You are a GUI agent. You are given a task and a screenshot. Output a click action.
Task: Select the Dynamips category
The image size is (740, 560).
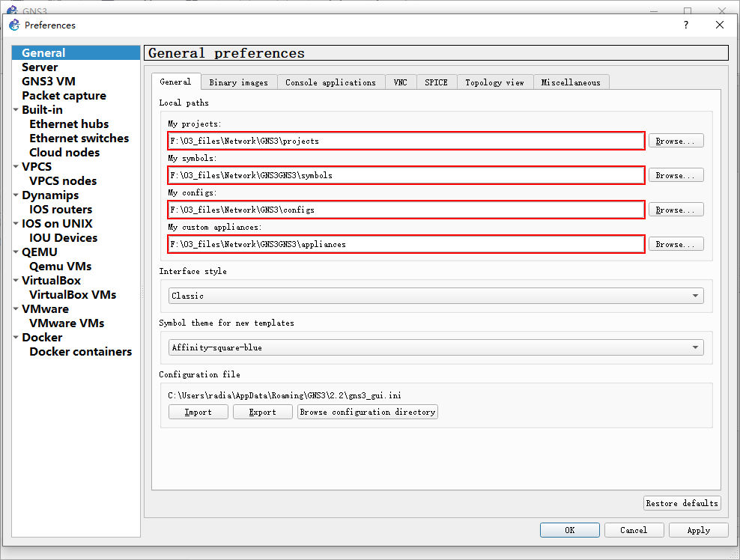50,195
